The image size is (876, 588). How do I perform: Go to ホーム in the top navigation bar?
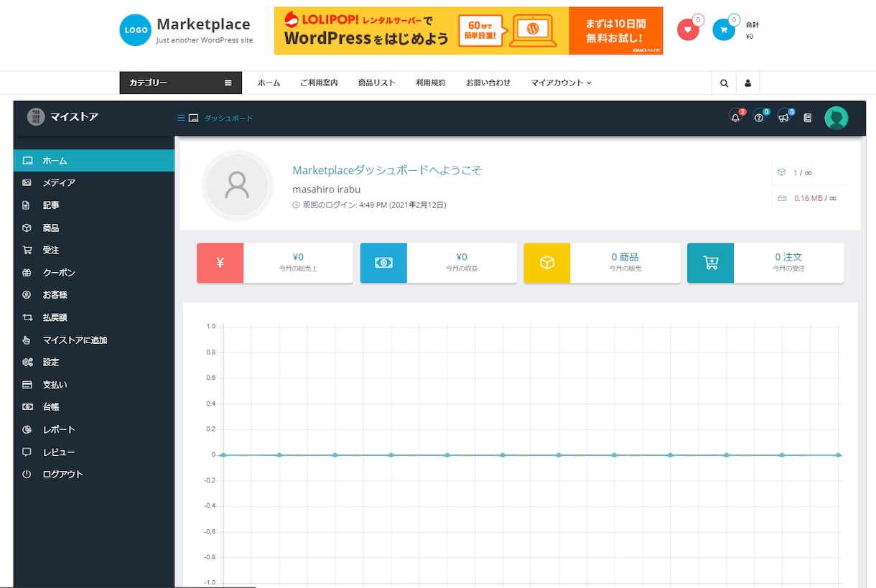(269, 83)
